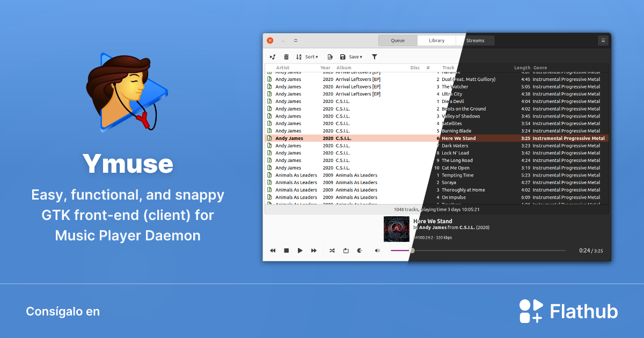Click the append-to-playlist note icon
The width and height of the screenshot is (644, 338).
pyautogui.click(x=273, y=56)
